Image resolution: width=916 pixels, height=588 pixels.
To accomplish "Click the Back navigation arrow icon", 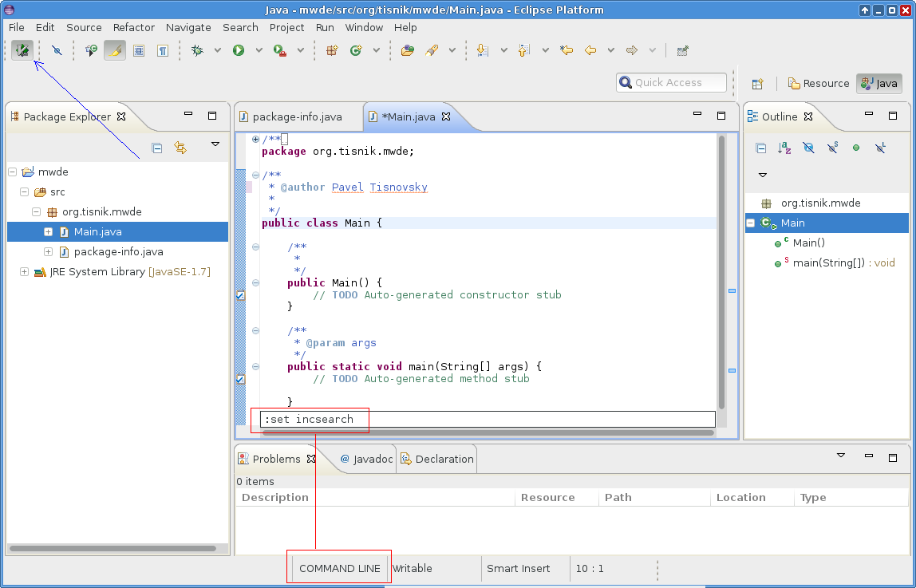I will tap(590, 51).
